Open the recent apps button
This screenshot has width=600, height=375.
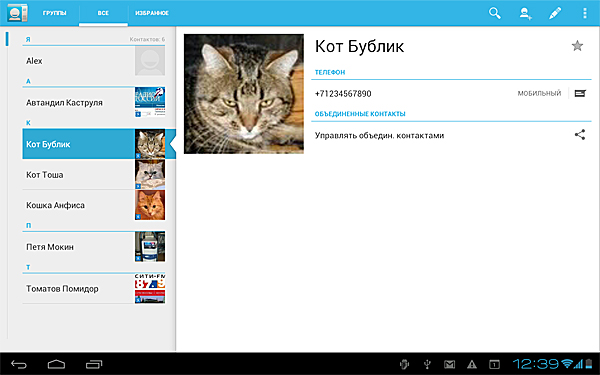pos(94,364)
